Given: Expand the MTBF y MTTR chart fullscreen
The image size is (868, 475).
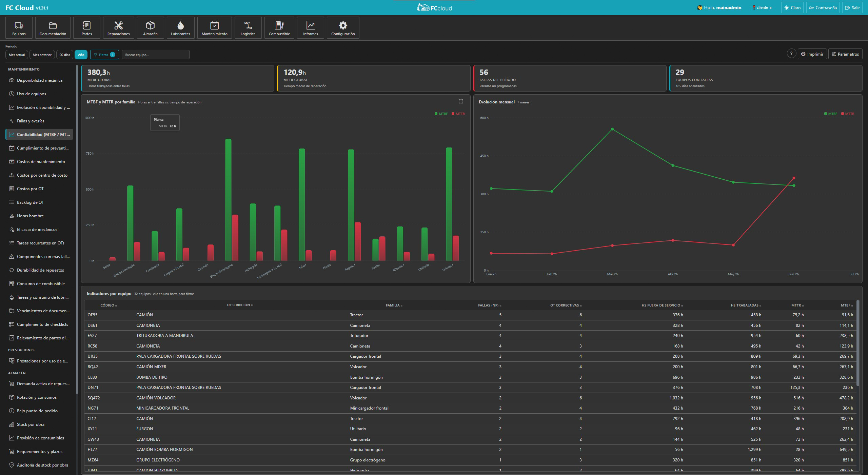Looking at the screenshot, I should click(461, 101).
